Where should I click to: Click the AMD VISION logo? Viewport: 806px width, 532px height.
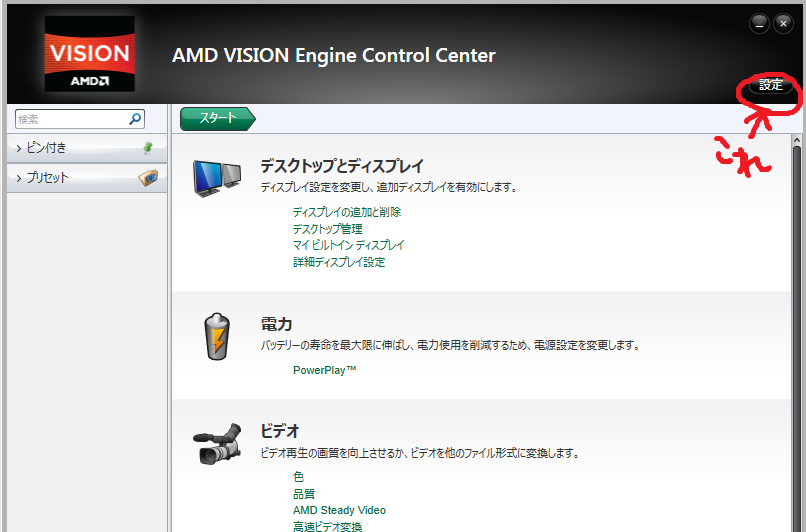point(88,56)
